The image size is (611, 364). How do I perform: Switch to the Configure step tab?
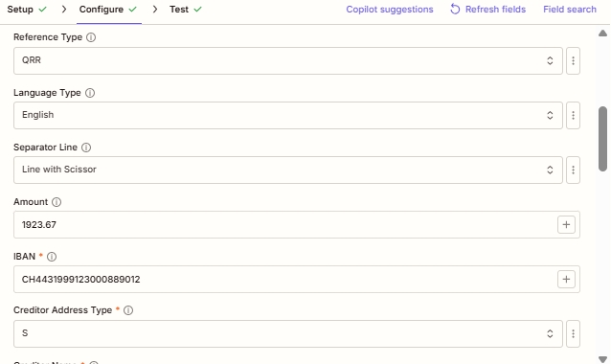(108, 10)
